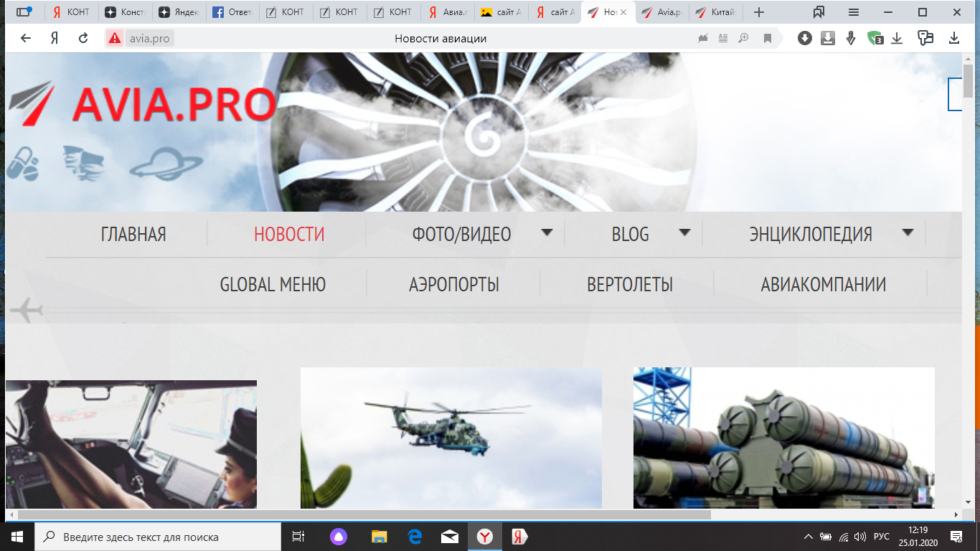This screenshot has height=551, width=980.
Task: Reload the page with the refresh icon
Action: pyautogui.click(x=83, y=39)
